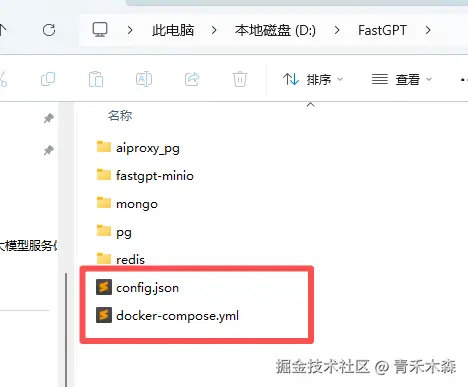Click the navigation pane vertical scrollbar

coord(66,330)
